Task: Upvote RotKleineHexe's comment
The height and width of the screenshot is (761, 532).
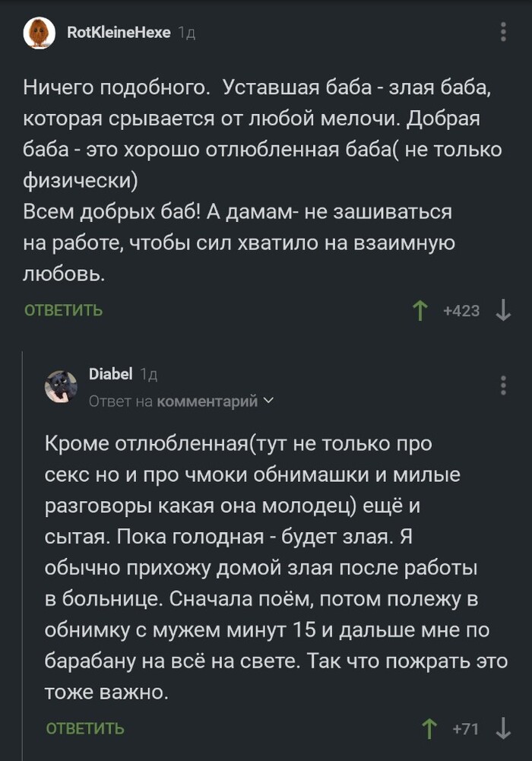Action: pyautogui.click(x=420, y=310)
